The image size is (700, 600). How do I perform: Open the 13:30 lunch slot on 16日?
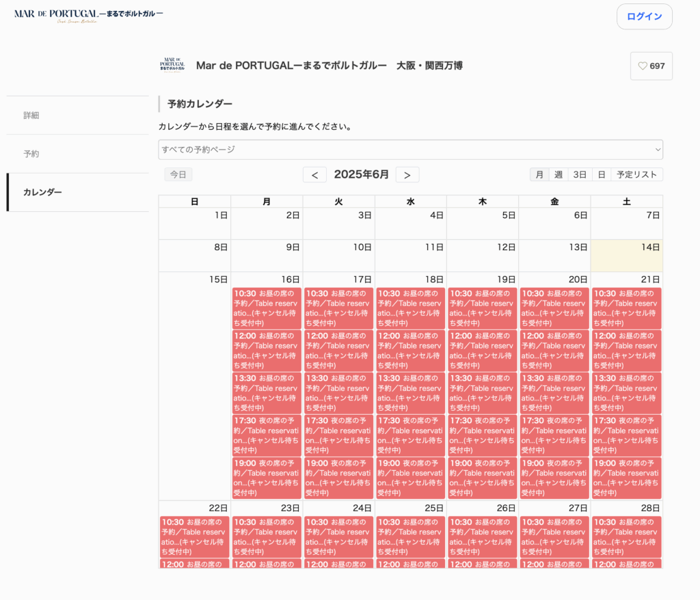click(x=267, y=393)
